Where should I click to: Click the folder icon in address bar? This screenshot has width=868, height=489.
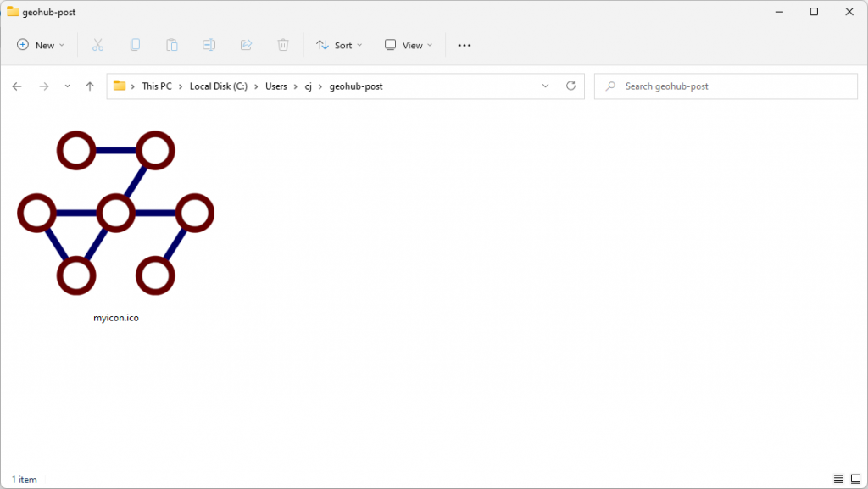coord(119,86)
